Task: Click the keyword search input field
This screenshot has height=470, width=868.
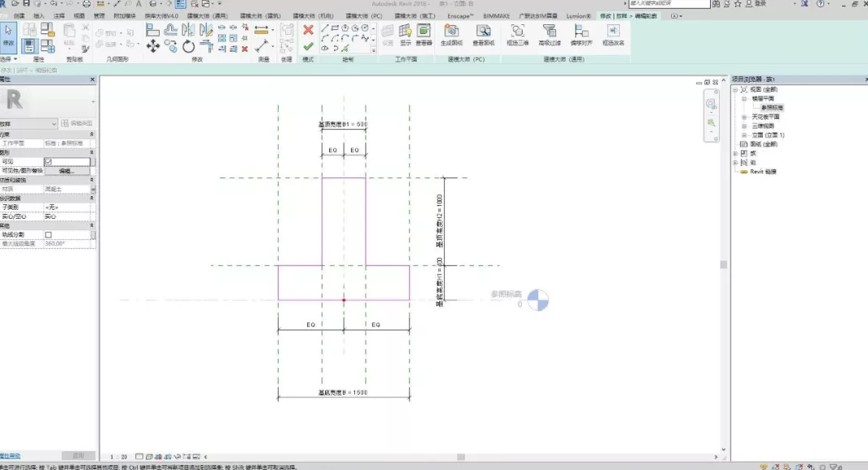Action: pyautogui.click(x=669, y=4)
